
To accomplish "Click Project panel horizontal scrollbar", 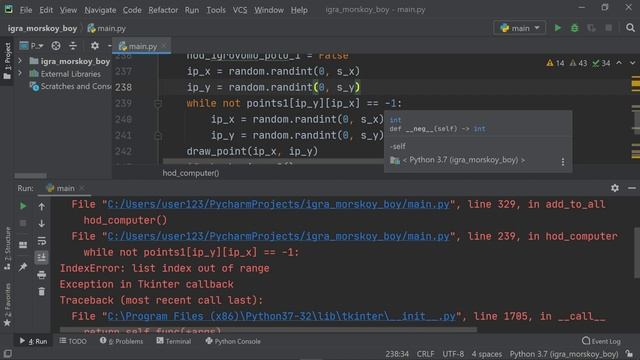I will point(30,176).
